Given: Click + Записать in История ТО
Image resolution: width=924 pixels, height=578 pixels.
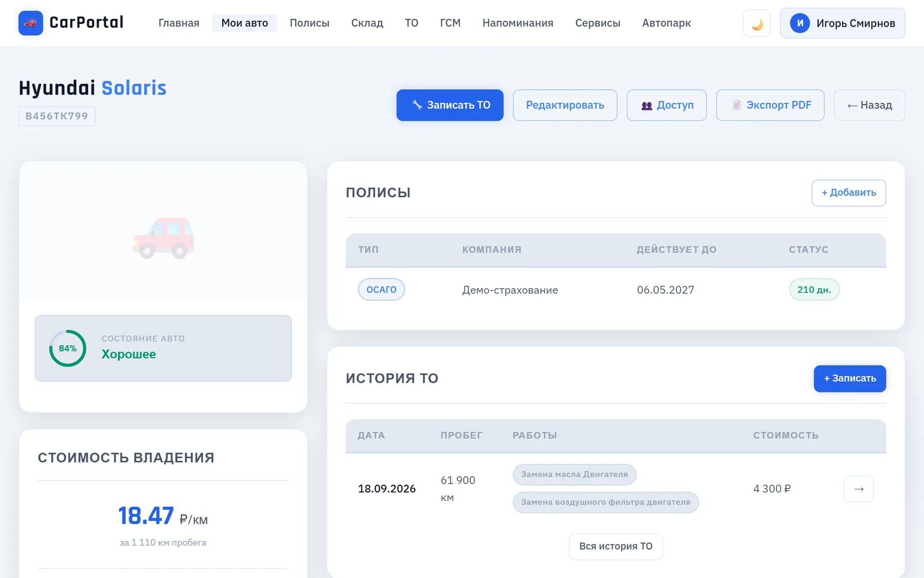Looking at the screenshot, I should [850, 379].
